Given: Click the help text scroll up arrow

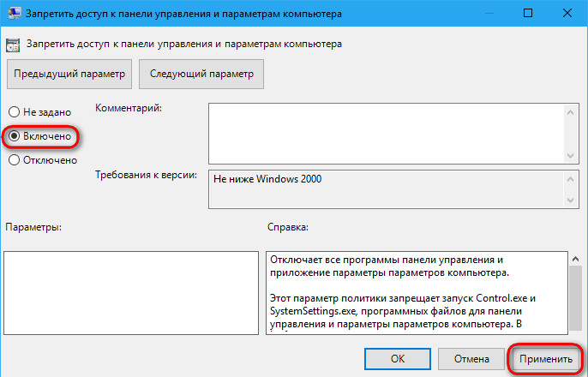Looking at the screenshot, I should pyautogui.click(x=576, y=259).
